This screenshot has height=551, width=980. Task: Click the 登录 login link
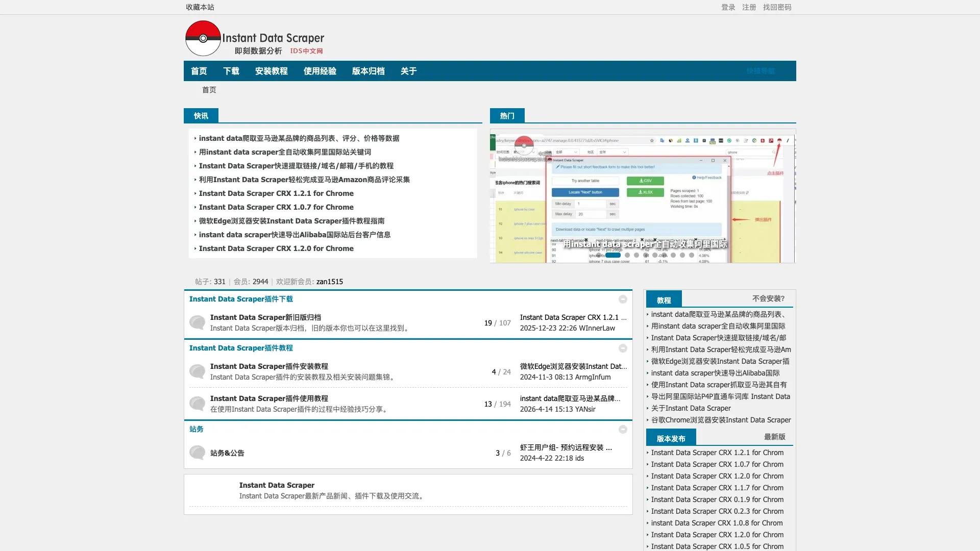click(x=728, y=7)
